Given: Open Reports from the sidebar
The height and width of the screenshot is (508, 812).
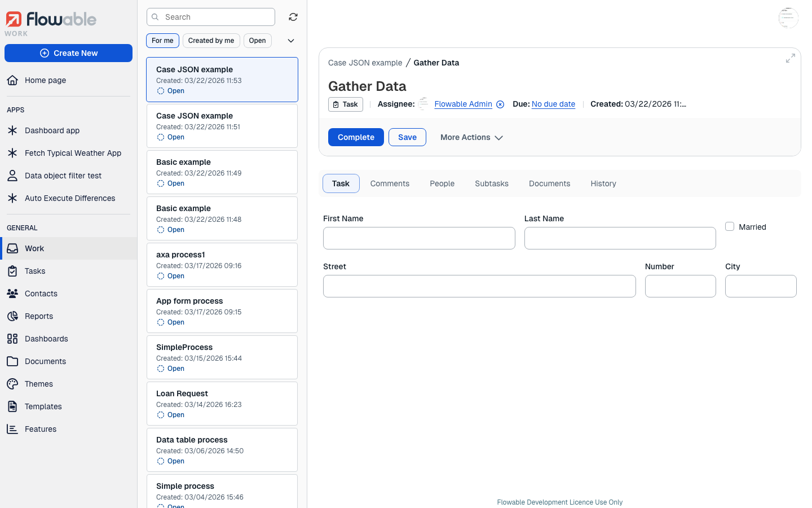Looking at the screenshot, I should (39, 316).
